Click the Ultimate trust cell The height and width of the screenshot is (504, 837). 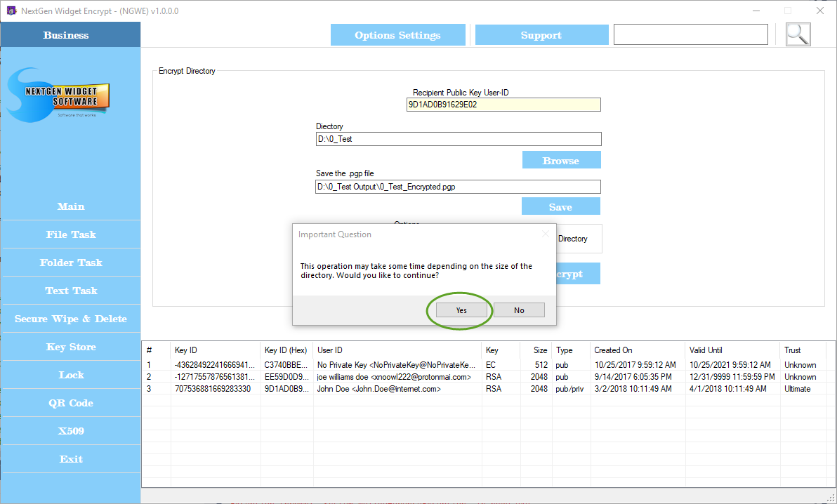(798, 389)
